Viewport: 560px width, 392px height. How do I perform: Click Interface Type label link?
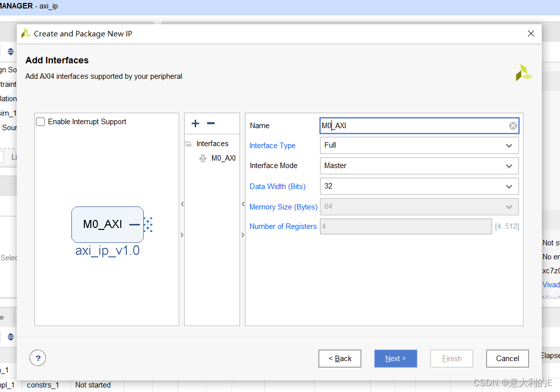273,146
